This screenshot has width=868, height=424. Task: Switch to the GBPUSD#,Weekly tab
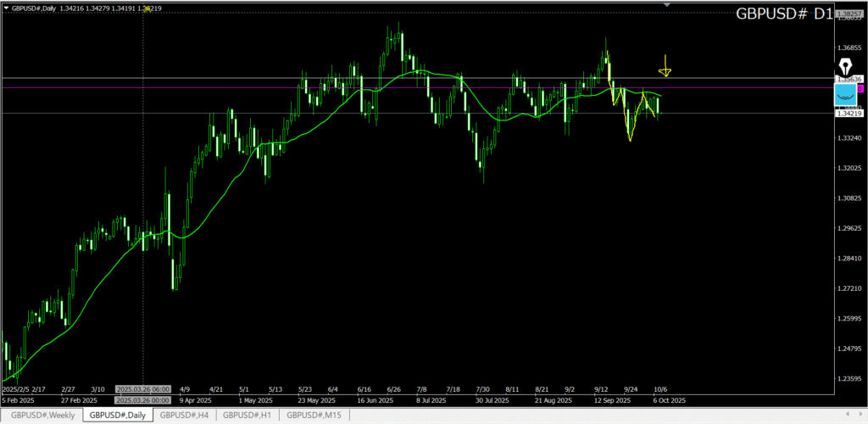[x=42, y=416]
